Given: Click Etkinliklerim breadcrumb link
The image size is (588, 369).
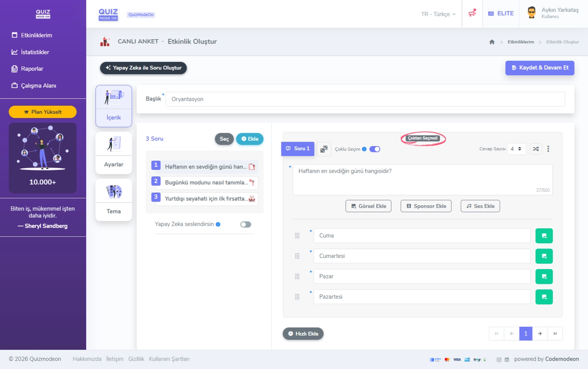Looking at the screenshot, I should 521,42.
